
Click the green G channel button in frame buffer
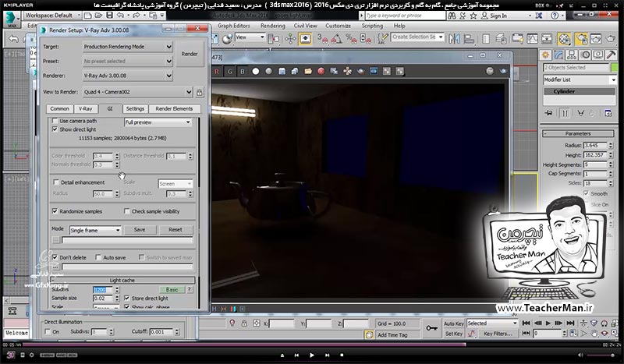click(229, 72)
